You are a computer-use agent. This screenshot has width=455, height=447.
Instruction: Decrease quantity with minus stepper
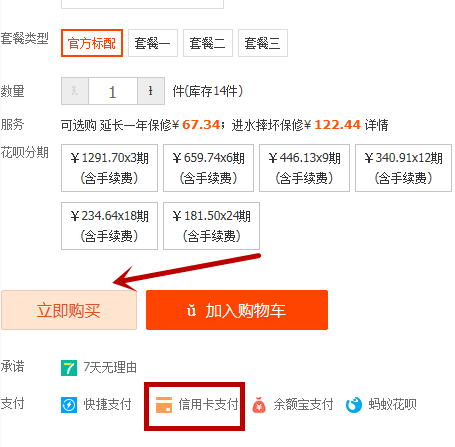[75, 91]
